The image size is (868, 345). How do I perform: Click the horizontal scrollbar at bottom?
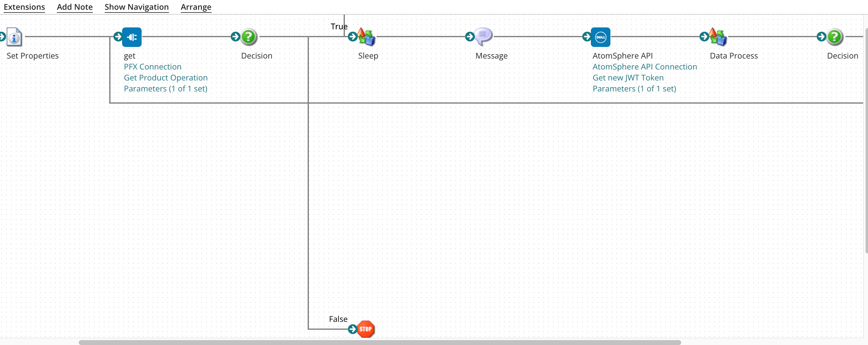tap(379, 342)
